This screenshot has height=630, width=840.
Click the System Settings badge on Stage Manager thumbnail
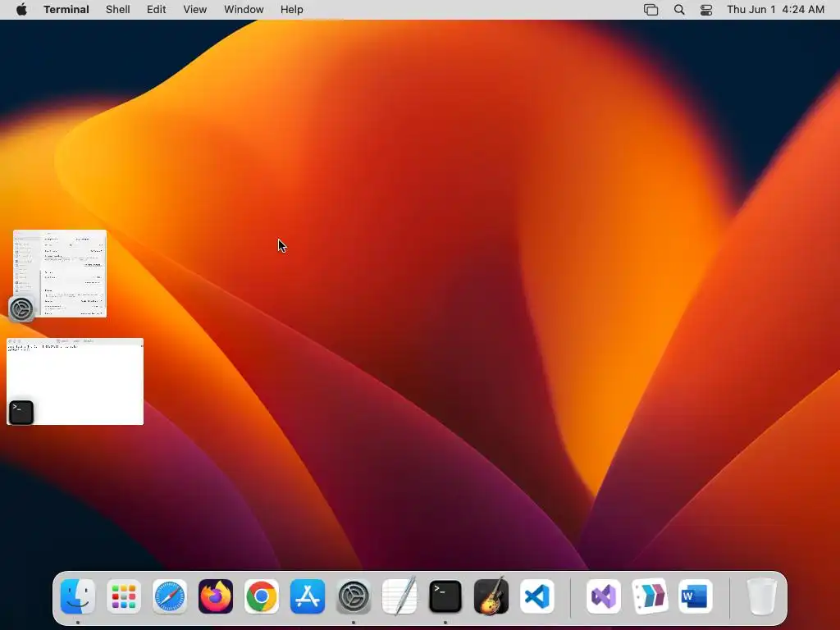[21, 309]
